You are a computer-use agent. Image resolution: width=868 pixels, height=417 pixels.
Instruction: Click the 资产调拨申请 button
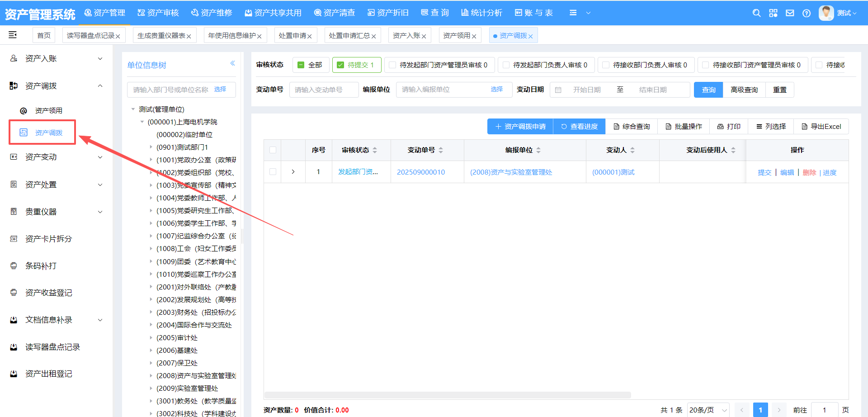(520, 127)
